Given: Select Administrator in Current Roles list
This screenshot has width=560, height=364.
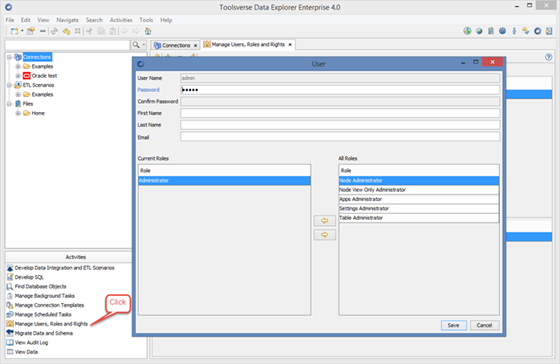Looking at the screenshot, I should pyautogui.click(x=224, y=180).
